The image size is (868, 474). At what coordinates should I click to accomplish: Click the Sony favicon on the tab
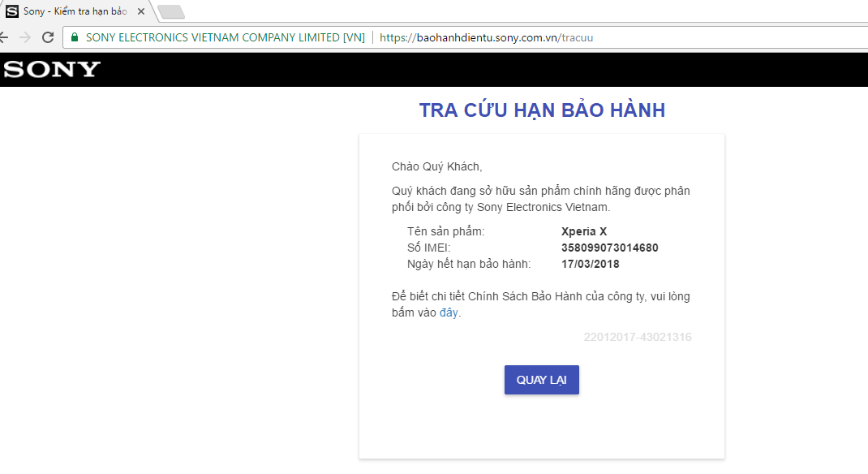[11, 11]
